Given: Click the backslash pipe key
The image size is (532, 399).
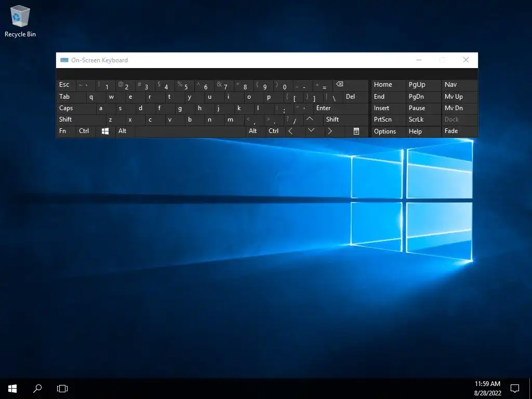Looking at the screenshot, I should click(x=333, y=97).
